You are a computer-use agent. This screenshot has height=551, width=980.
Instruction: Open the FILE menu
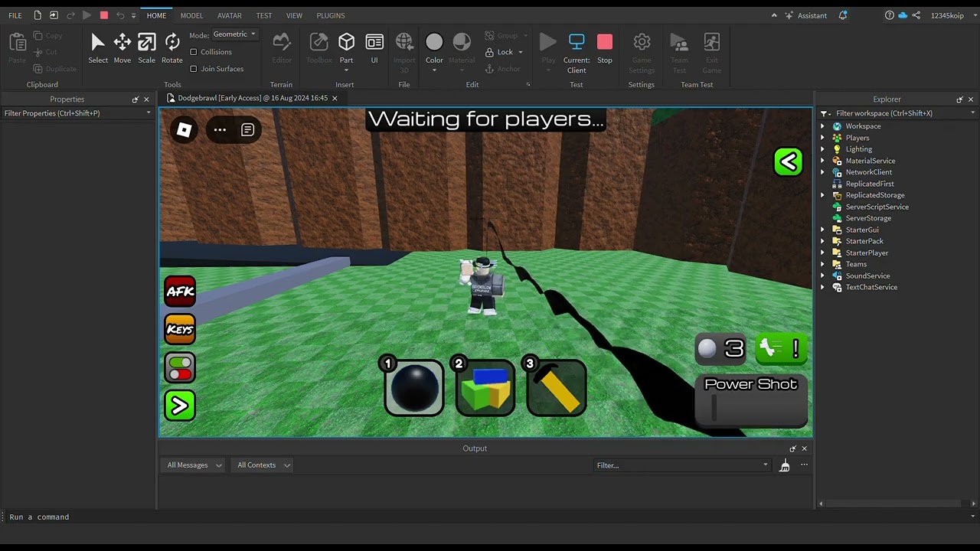pos(15,15)
